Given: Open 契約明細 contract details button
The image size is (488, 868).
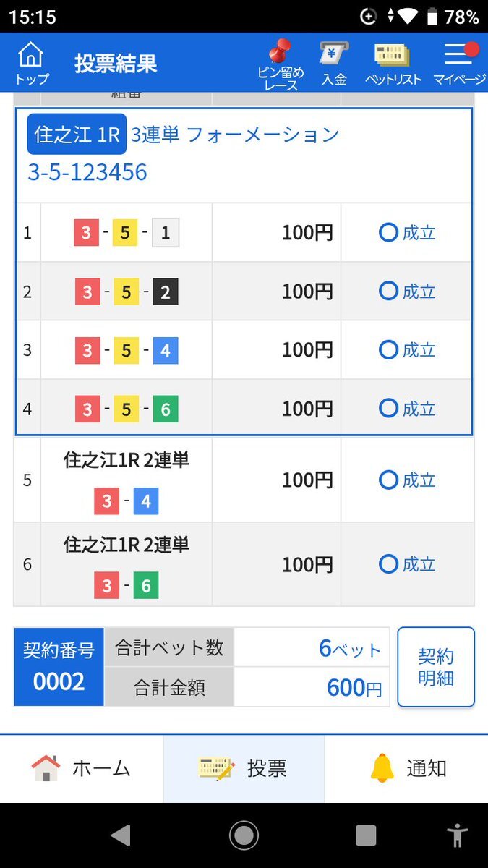Looking at the screenshot, I should (x=436, y=667).
